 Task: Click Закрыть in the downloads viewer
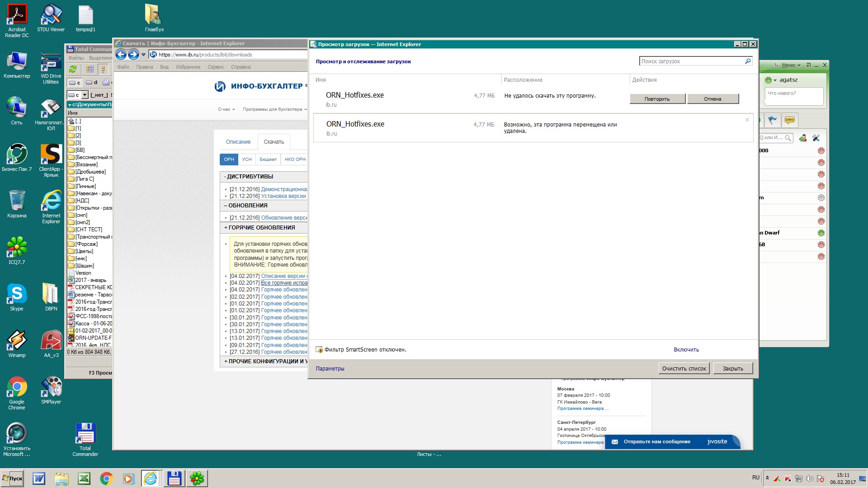tap(733, 368)
